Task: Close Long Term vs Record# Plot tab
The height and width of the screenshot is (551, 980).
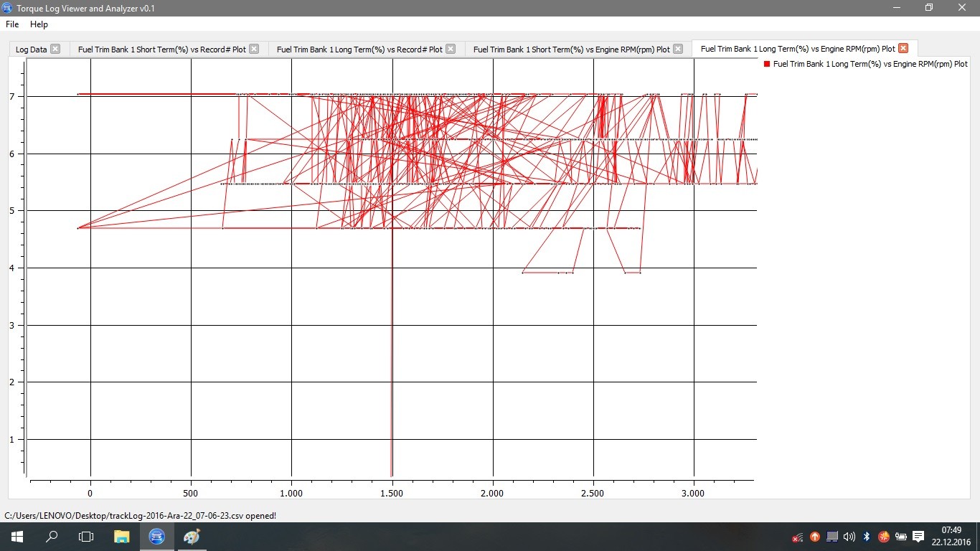Action: click(451, 50)
